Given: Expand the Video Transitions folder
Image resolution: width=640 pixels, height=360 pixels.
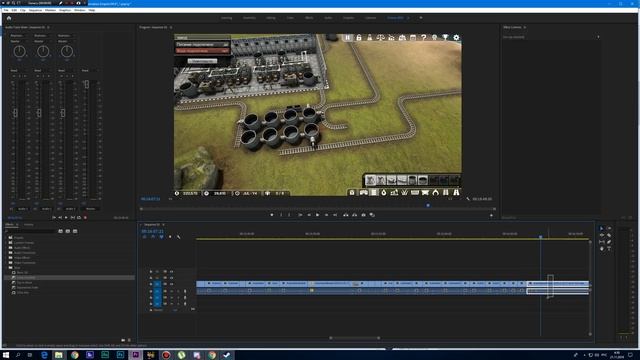Looking at the screenshot, I should 6,262.
